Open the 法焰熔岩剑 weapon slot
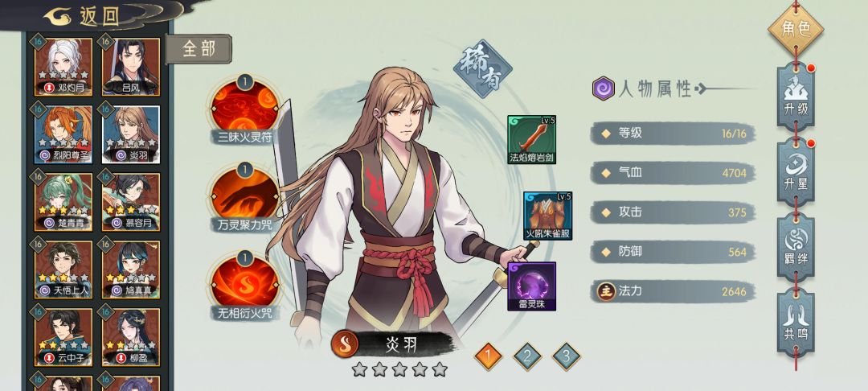The image size is (868, 391). (531, 139)
